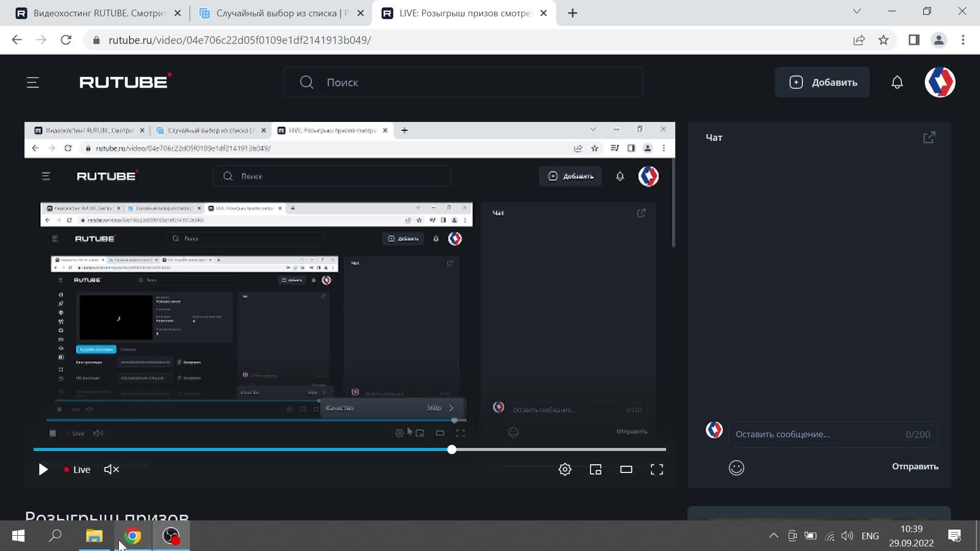
Task: Click Отправить to send message
Action: pyautogui.click(x=915, y=466)
